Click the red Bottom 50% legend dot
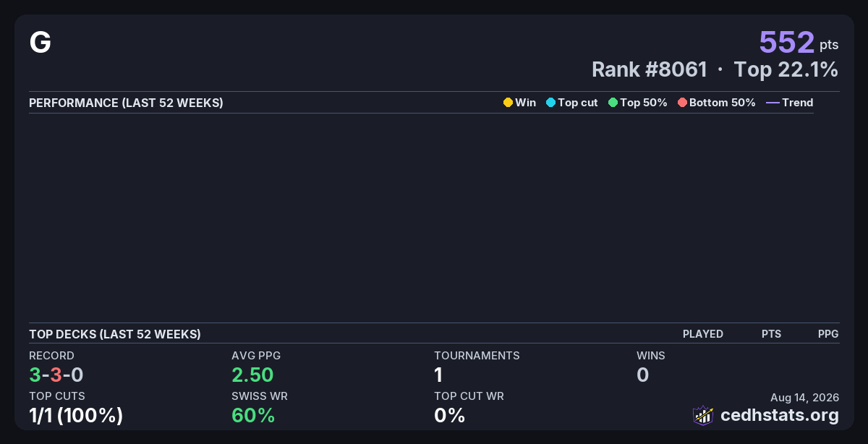 tap(682, 103)
